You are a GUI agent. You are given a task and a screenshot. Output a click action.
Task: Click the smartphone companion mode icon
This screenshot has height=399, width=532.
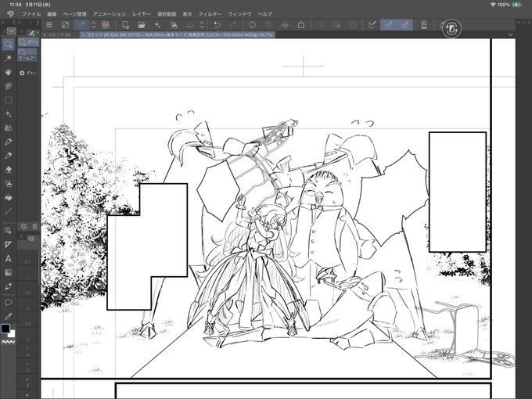(424, 25)
